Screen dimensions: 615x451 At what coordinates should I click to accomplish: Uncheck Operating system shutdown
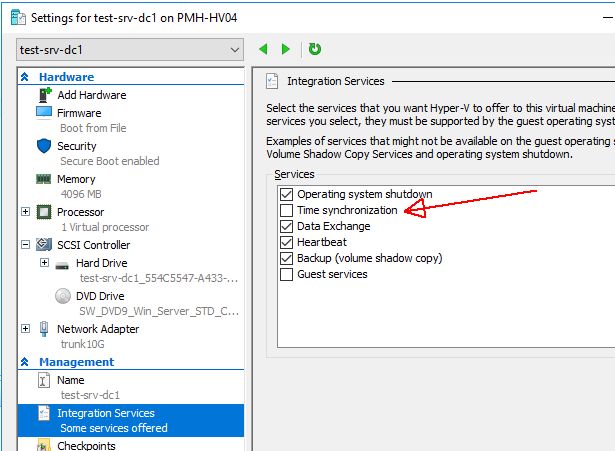coord(286,194)
